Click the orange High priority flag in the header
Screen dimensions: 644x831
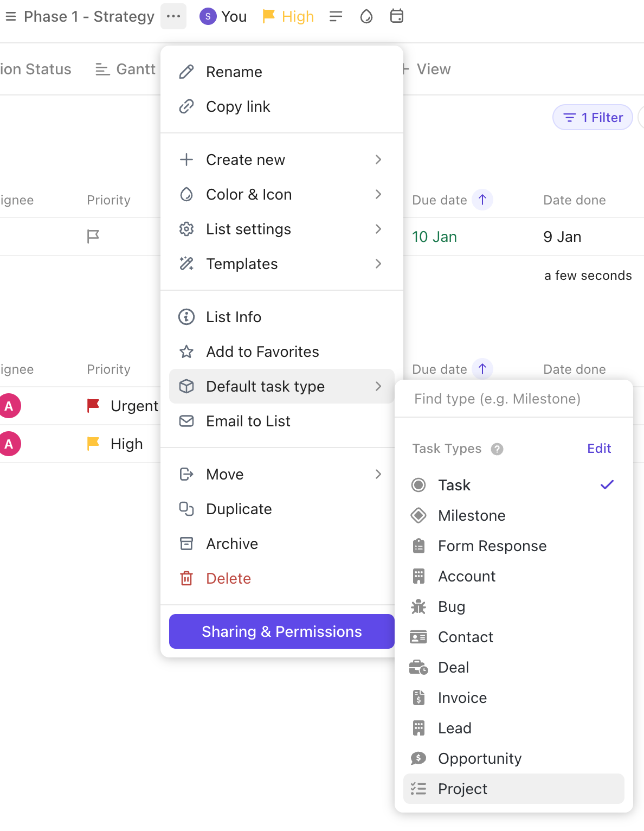pos(288,16)
